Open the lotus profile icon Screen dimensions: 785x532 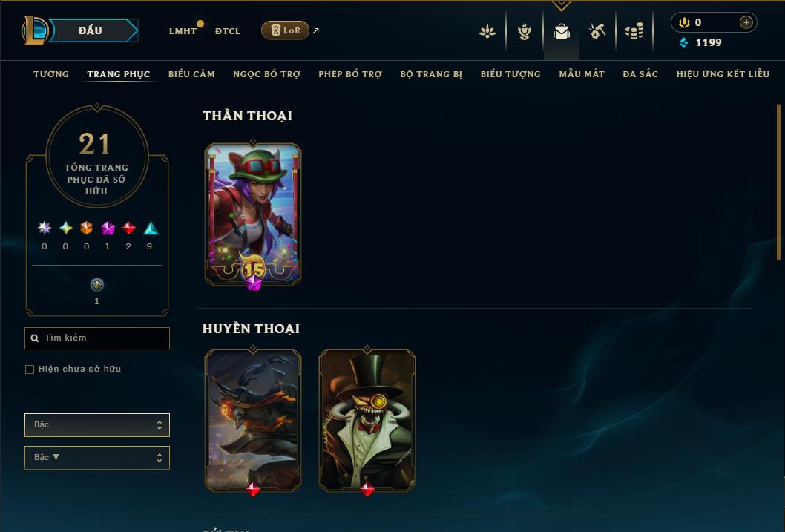(x=487, y=31)
